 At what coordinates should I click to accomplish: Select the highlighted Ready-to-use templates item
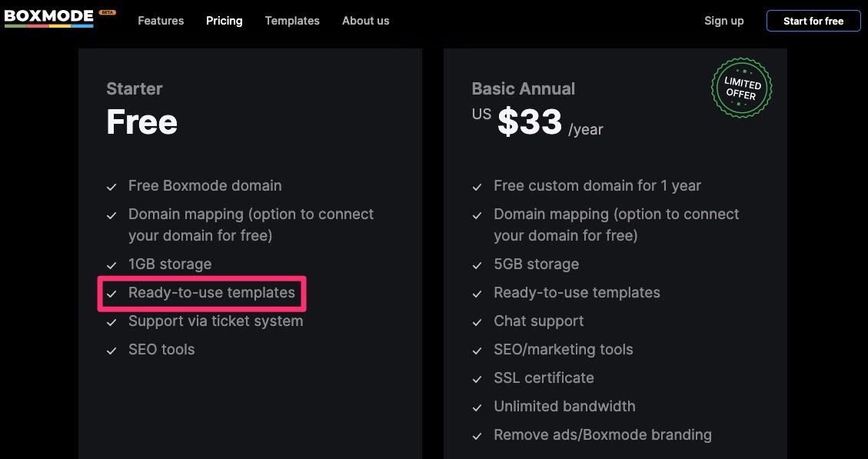(202, 294)
